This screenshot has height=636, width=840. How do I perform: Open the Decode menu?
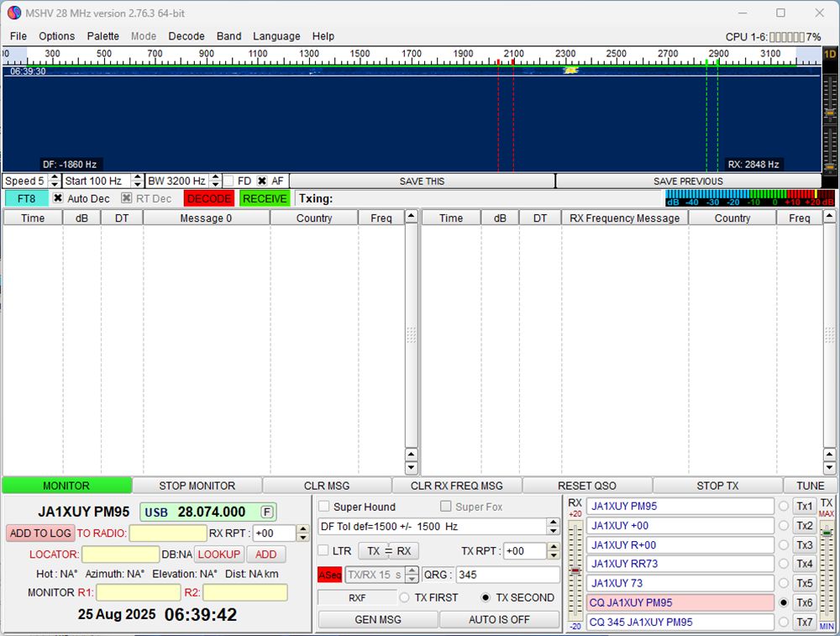tap(186, 36)
